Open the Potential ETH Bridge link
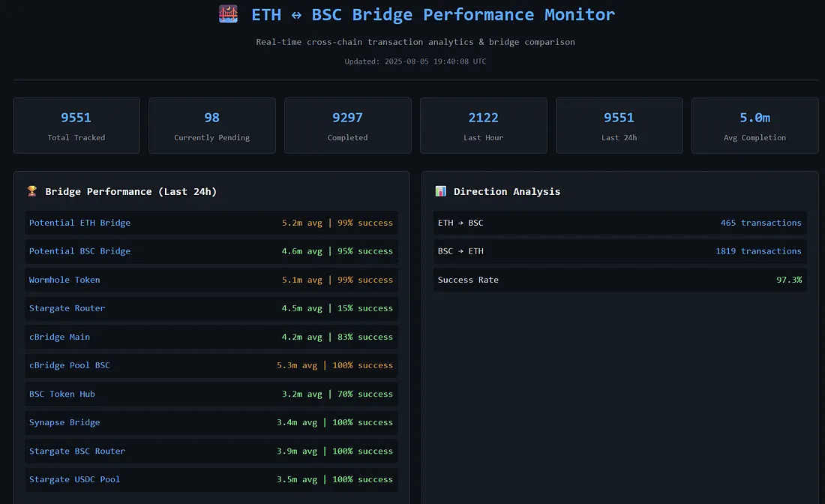Image resolution: width=825 pixels, height=504 pixels. click(79, 223)
